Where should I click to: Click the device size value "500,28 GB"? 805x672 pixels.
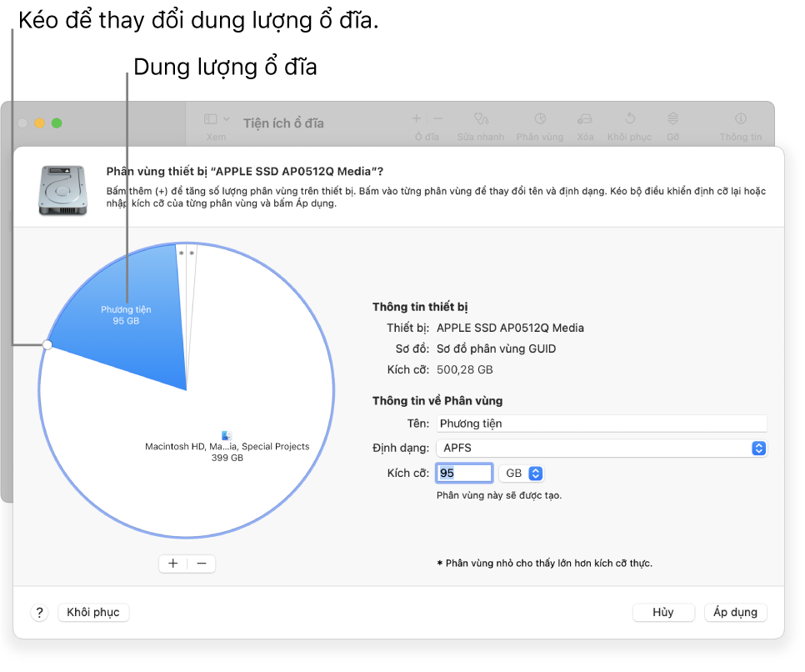[x=465, y=370]
